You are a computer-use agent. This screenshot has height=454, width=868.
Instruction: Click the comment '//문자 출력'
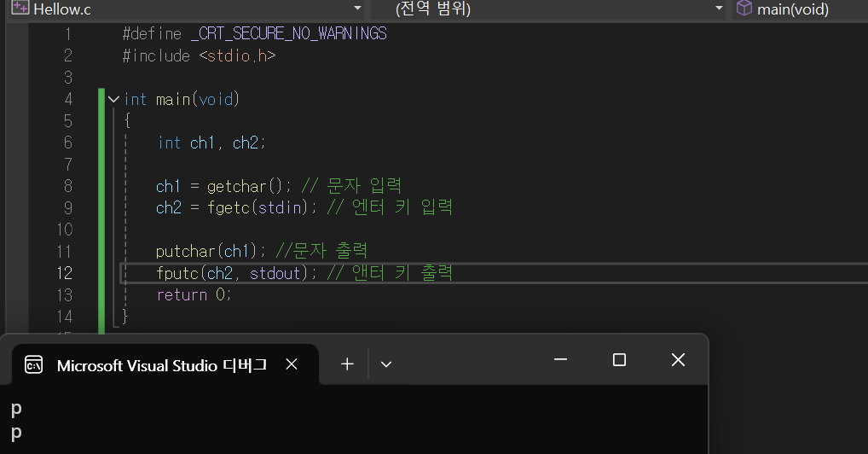click(321, 251)
